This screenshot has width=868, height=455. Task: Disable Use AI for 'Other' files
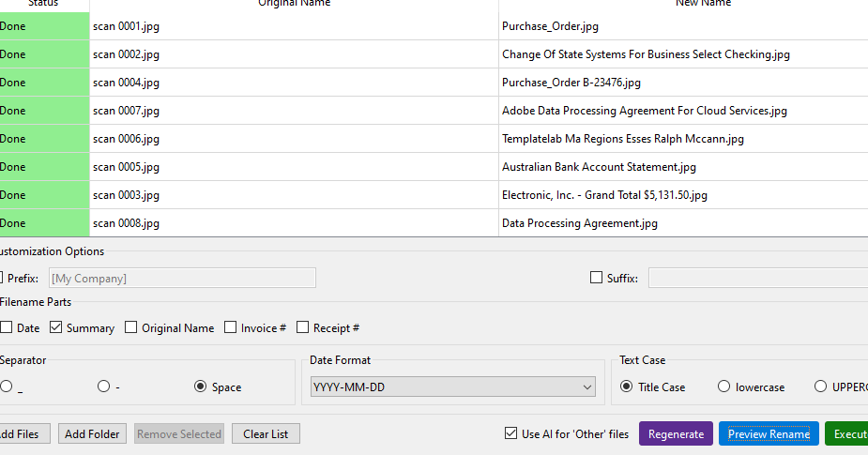(x=510, y=433)
